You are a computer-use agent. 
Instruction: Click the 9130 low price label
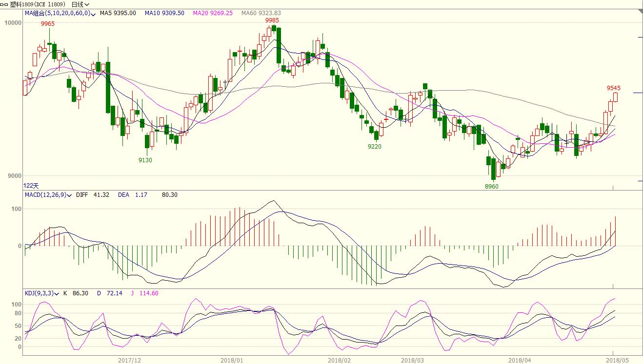145,160
